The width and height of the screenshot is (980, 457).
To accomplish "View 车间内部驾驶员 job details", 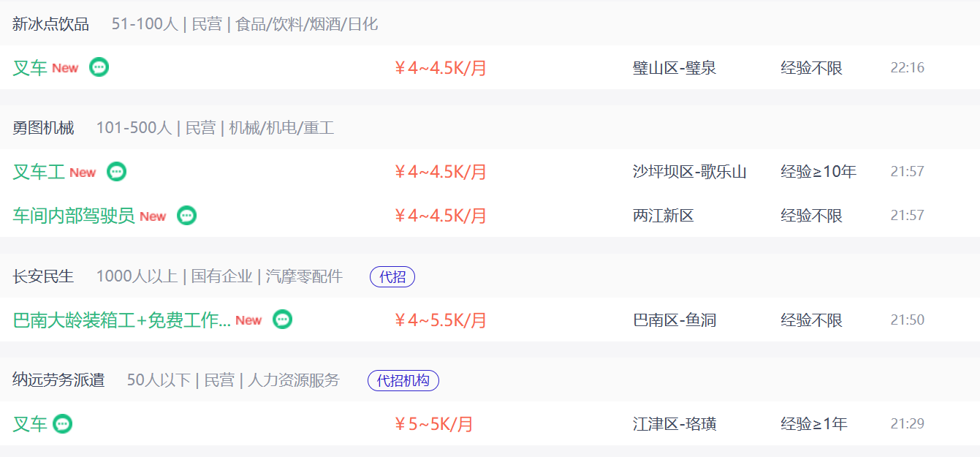I will (x=74, y=216).
